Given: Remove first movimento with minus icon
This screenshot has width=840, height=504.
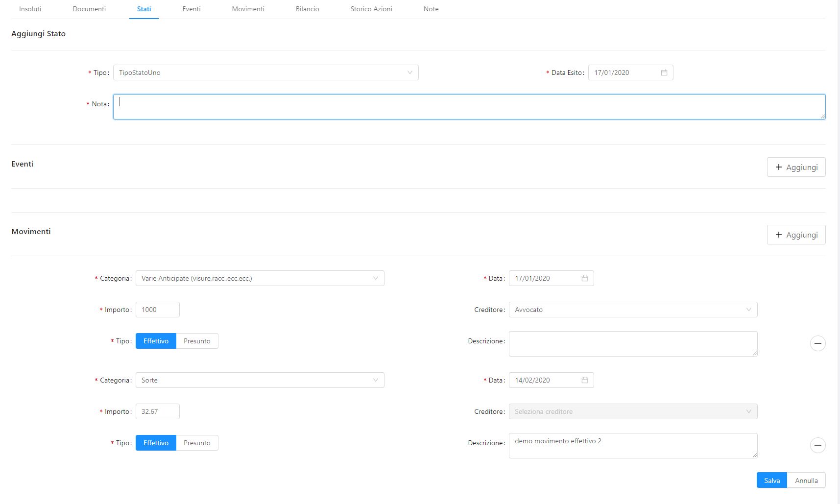Looking at the screenshot, I should tap(817, 343).
